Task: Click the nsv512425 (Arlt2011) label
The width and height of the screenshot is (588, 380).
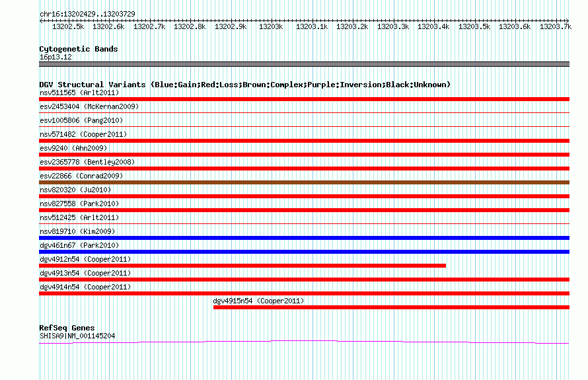Action: 79,217
